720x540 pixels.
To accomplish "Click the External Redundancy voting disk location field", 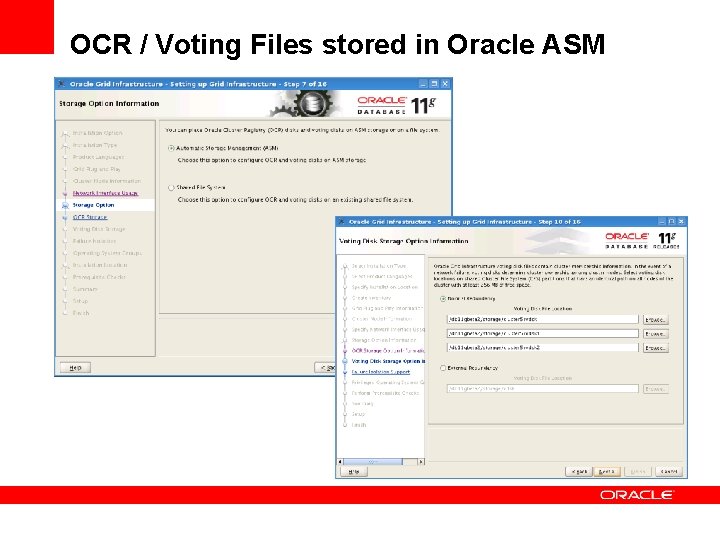I will (x=542, y=389).
